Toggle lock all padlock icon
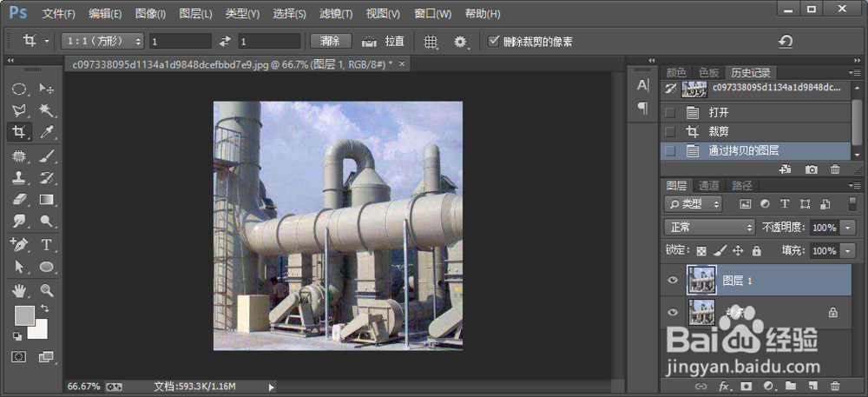 [757, 251]
